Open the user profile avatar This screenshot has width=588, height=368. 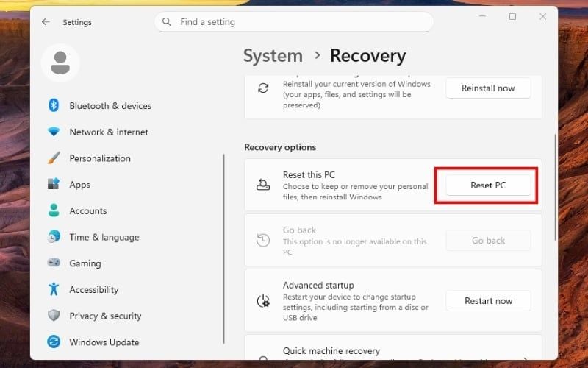(60, 63)
